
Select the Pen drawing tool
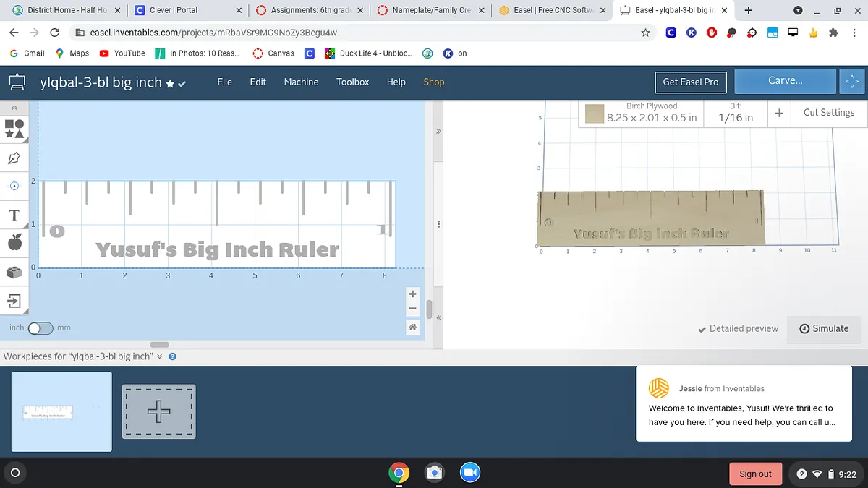[14, 158]
